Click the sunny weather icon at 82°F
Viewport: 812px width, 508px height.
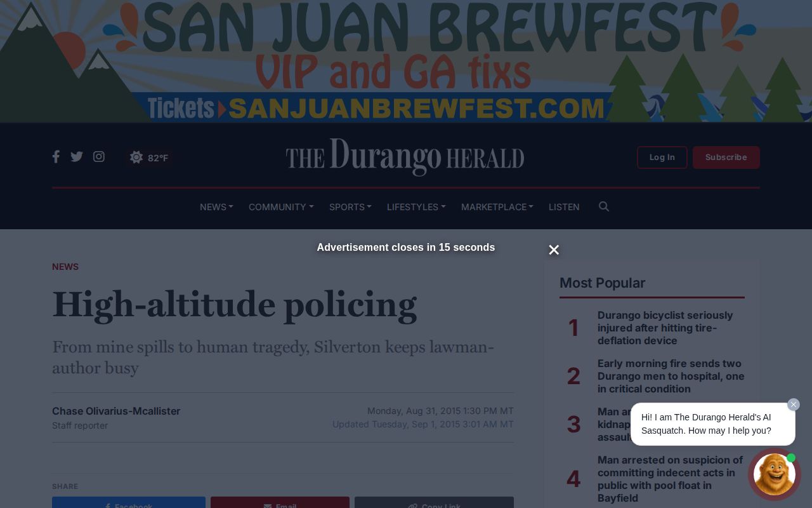click(x=136, y=157)
